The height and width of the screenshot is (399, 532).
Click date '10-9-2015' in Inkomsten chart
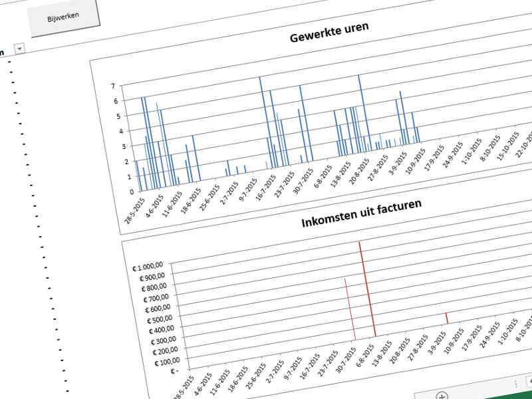click(454, 341)
